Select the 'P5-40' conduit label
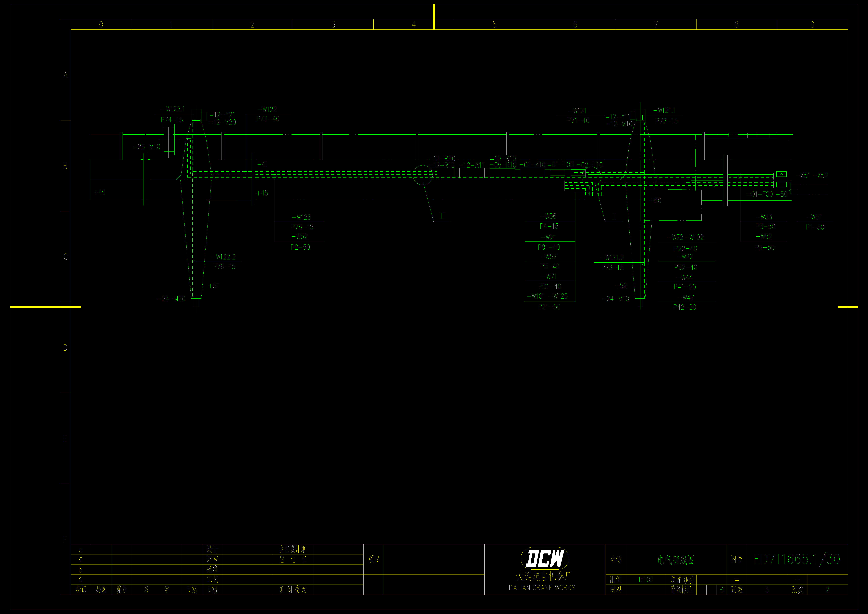Screen dimensions: 868x614 point(550,267)
